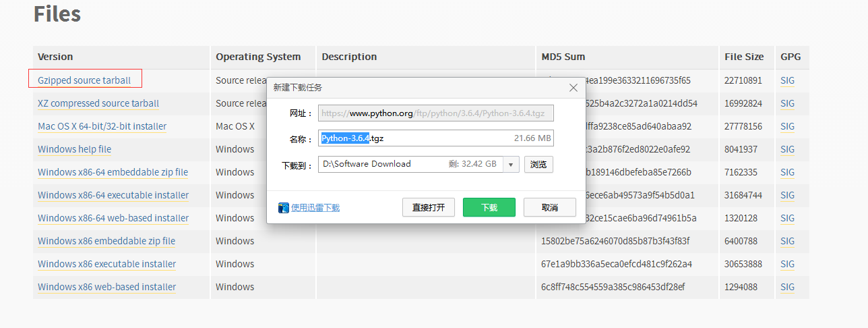The height and width of the screenshot is (328, 868).
Task: Click the Python-3.6.4.tgz filename field
Action: [436, 138]
